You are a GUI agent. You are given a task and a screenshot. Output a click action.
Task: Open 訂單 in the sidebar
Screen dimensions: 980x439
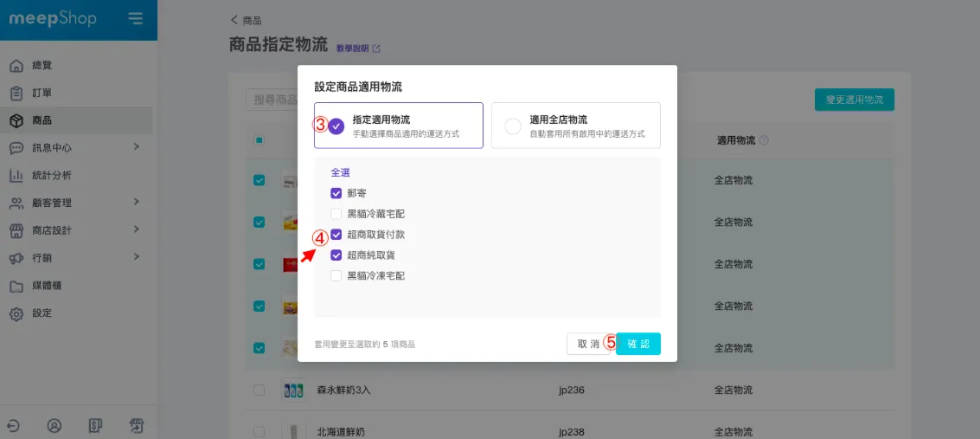point(42,94)
